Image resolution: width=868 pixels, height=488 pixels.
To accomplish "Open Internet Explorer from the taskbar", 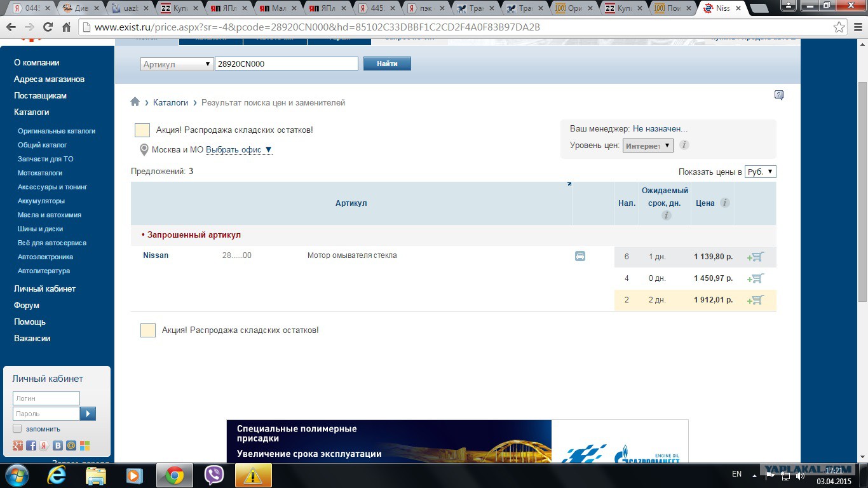I will 57,475.
